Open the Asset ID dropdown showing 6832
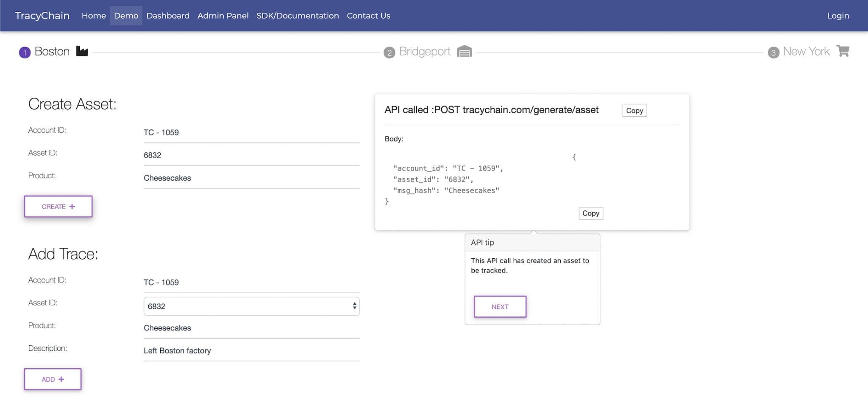Image resolution: width=868 pixels, height=397 pixels. (251, 306)
